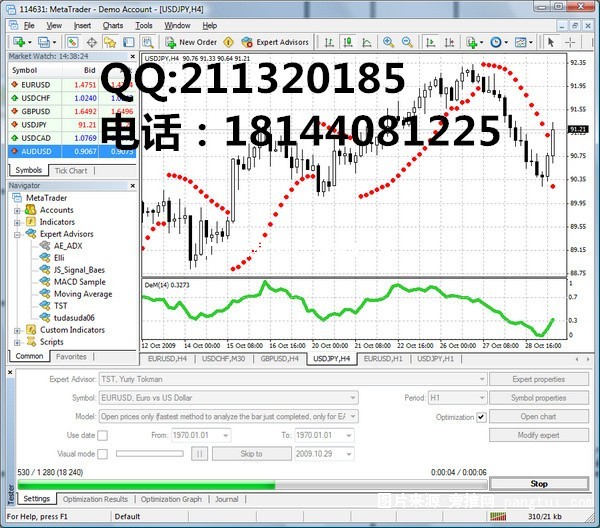Open the Profiles toolbar icon
This screenshot has height=528, width=600.
point(44,42)
